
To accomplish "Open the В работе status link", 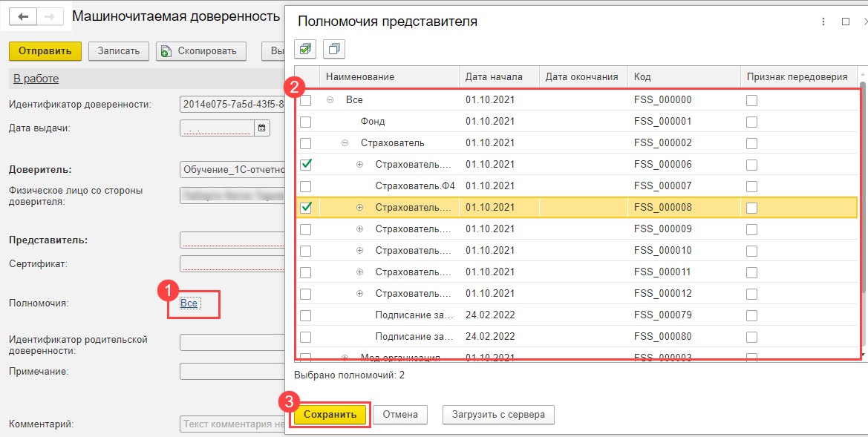I will (36, 79).
